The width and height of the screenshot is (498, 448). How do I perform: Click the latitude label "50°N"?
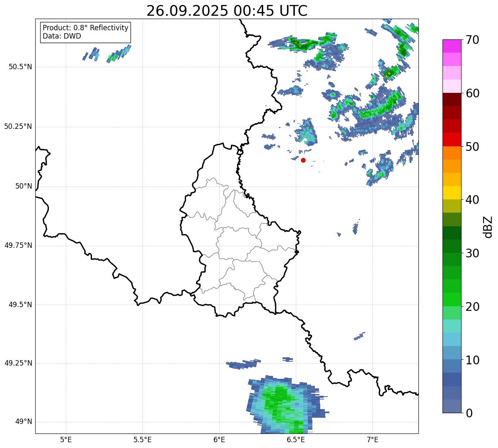(x=24, y=186)
